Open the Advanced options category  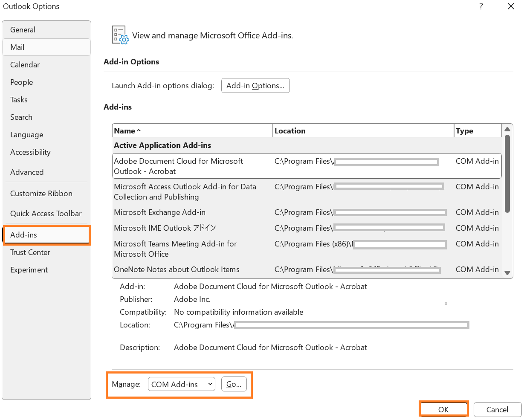(x=46, y=172)
